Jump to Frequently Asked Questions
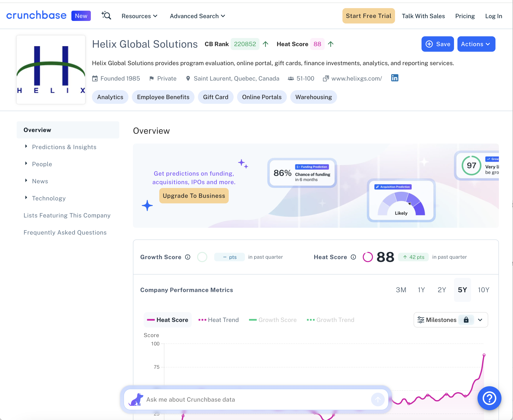Image resolution: width=513 pixels, height=420 pixels. 65,232
